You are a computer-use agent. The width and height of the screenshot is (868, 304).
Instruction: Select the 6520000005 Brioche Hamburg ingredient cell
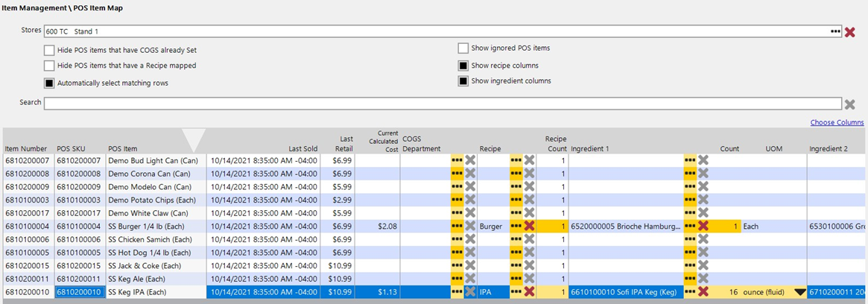(x=626, y=226)
